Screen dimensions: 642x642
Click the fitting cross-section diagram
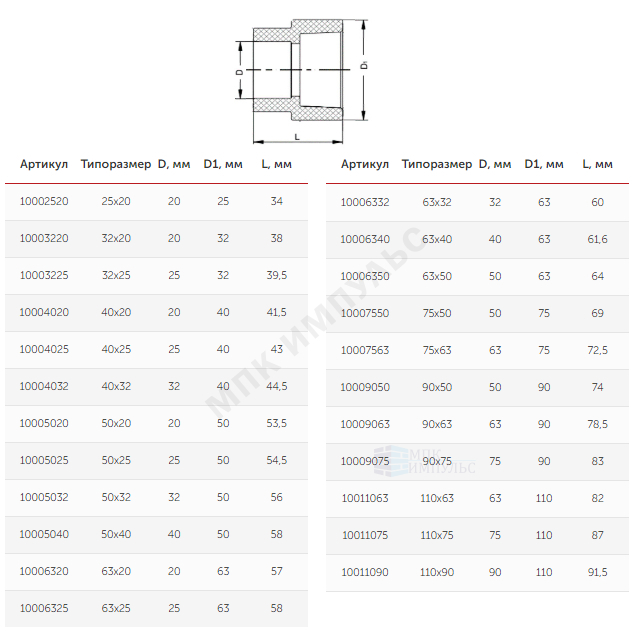coord(302,81)
